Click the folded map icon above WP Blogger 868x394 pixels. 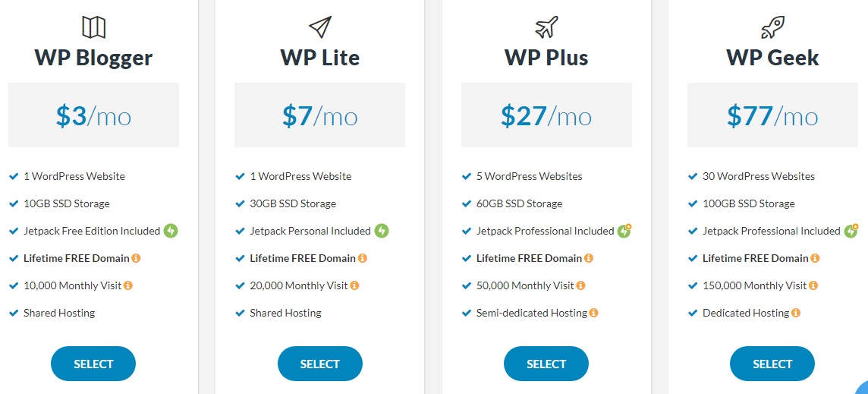(x=93, y=27)
